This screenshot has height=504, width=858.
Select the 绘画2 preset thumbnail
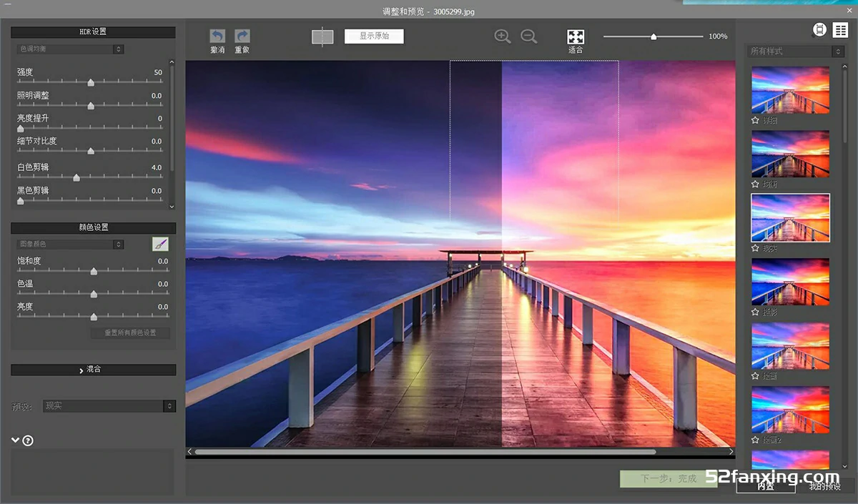[x=790, y=410]
